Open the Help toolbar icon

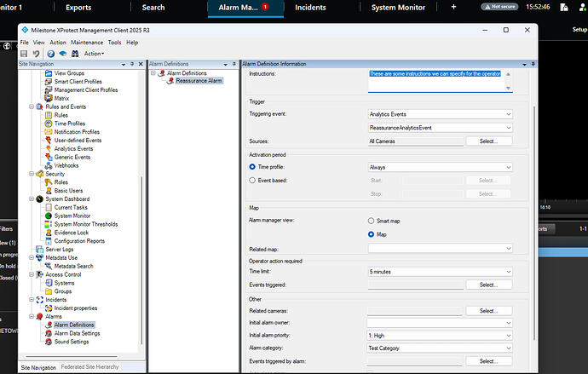pos(50,54)
